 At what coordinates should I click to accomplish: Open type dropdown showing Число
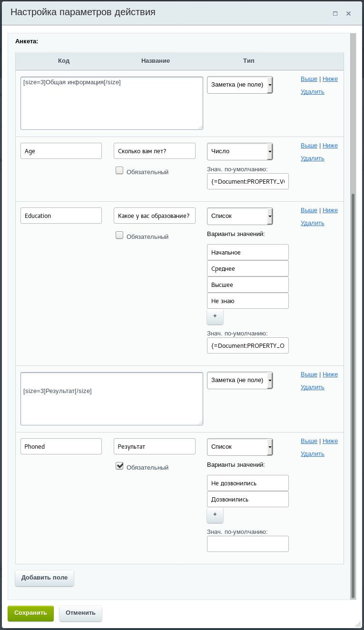[x=240, y=151]
